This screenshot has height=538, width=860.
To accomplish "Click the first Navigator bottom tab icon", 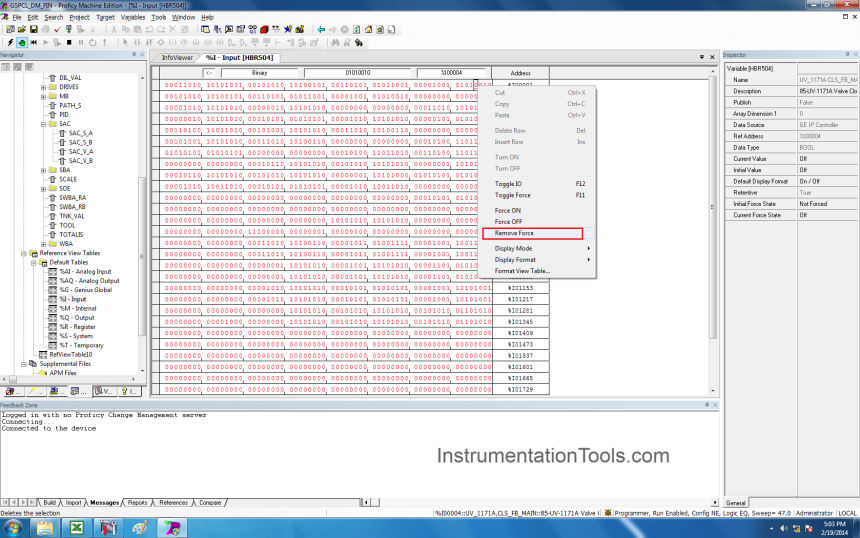I will [x=12, y=391].
